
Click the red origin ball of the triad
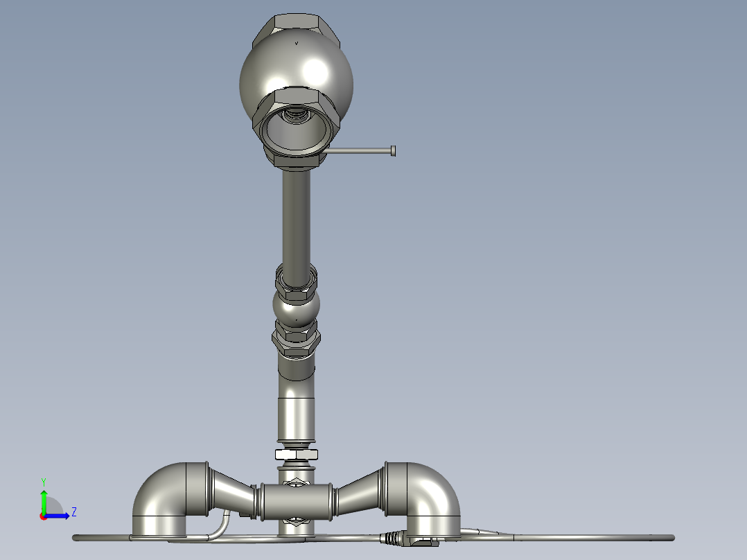(44, 516)
